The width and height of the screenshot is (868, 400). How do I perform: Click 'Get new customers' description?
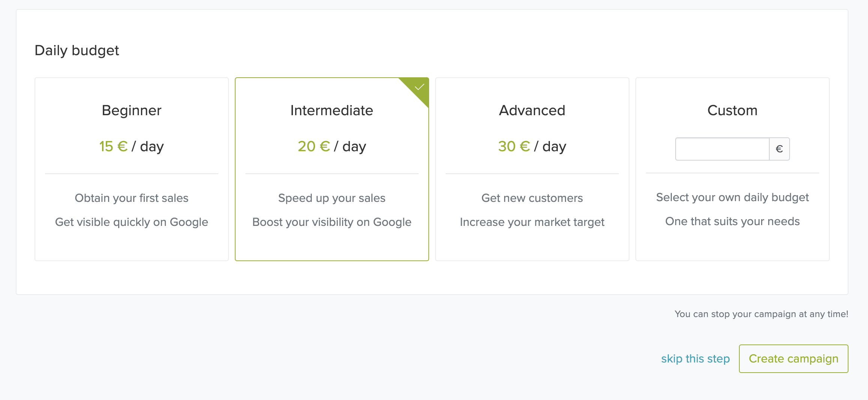[532, 198]
